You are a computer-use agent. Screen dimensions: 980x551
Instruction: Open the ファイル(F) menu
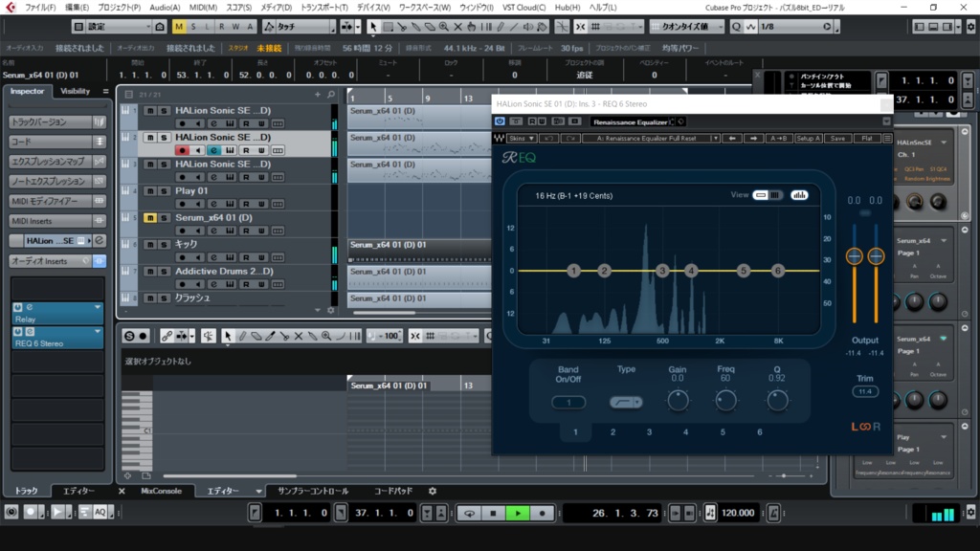[x=40, y=8]
